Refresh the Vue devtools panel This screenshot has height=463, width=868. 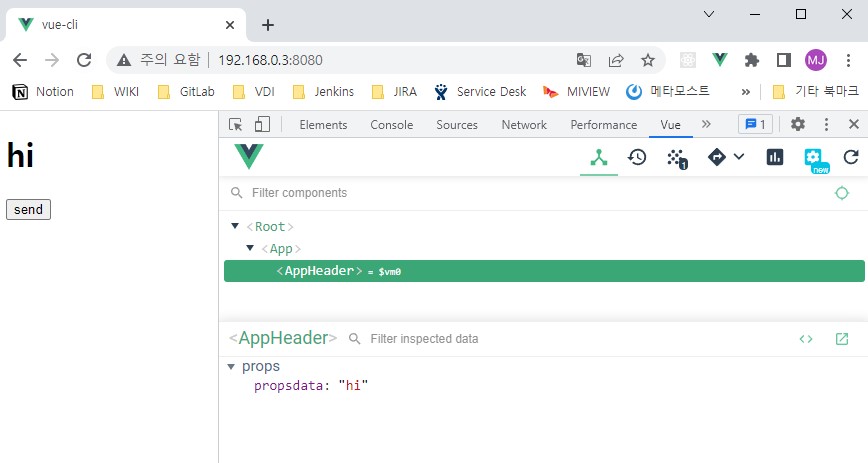tap(851, 157)
